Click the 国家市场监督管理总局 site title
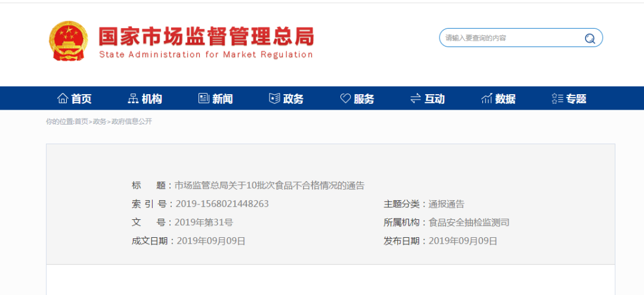The width and height of the screenshot is (644, 295). pos(206,36)
